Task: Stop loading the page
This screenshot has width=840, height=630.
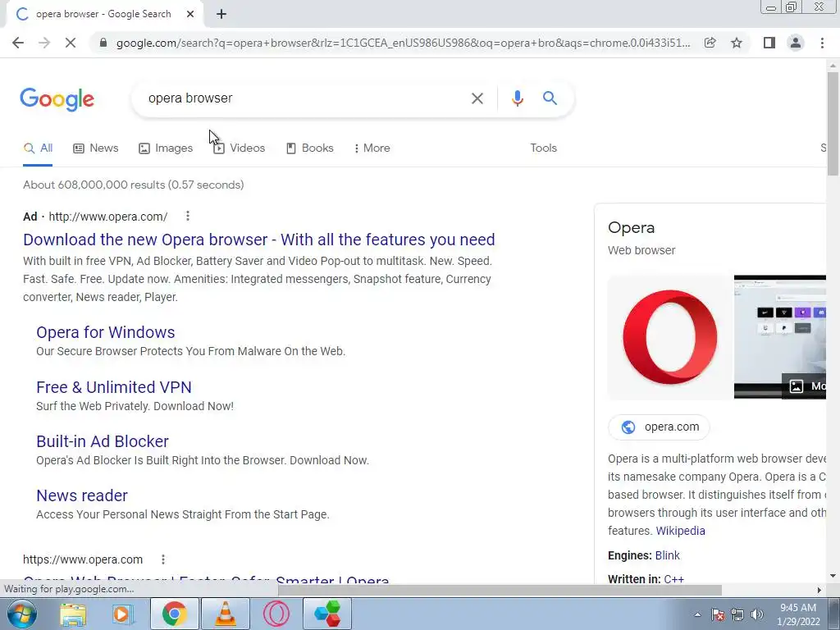Action: 71,43
